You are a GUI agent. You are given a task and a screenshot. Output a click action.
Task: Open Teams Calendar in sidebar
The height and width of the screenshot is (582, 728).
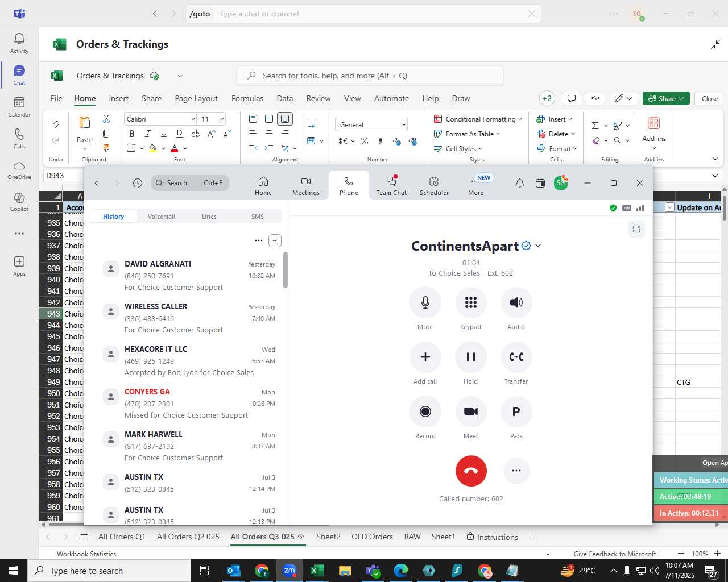pyautogui.click(x=19, y=107)
